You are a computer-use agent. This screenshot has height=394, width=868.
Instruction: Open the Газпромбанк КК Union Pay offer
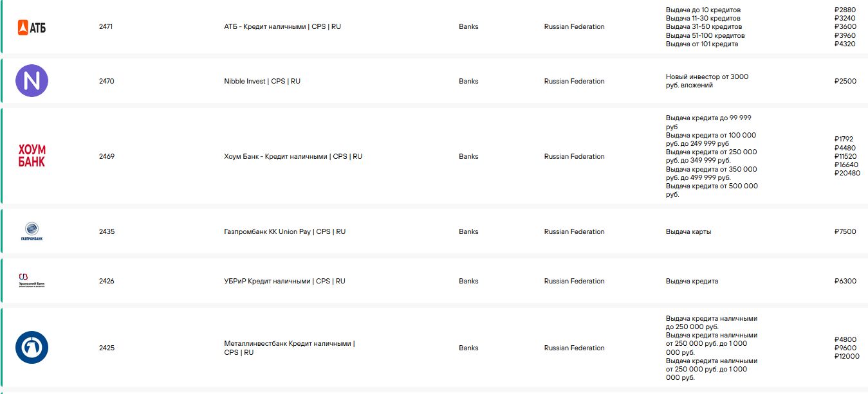(x=284, y=232)
